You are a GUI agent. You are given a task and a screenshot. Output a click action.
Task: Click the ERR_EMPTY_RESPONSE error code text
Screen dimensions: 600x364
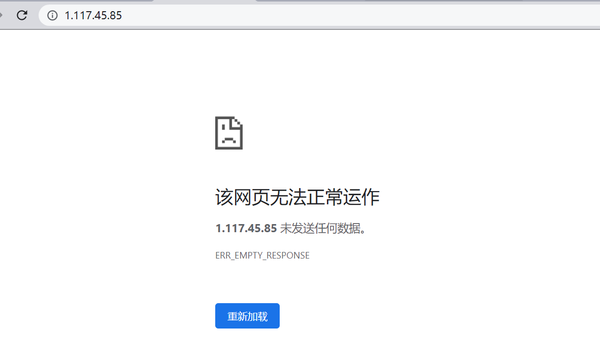[262, 256]
